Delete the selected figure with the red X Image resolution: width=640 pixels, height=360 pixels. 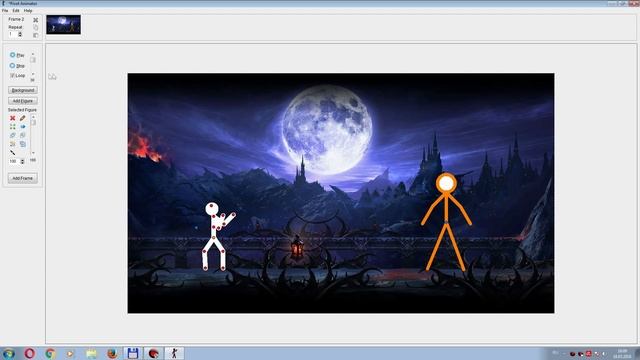point(13,118)
